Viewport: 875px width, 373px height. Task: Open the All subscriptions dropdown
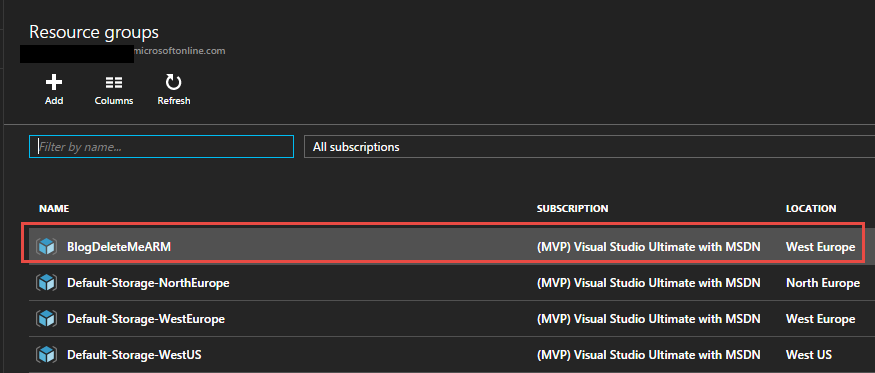point(589,147)
